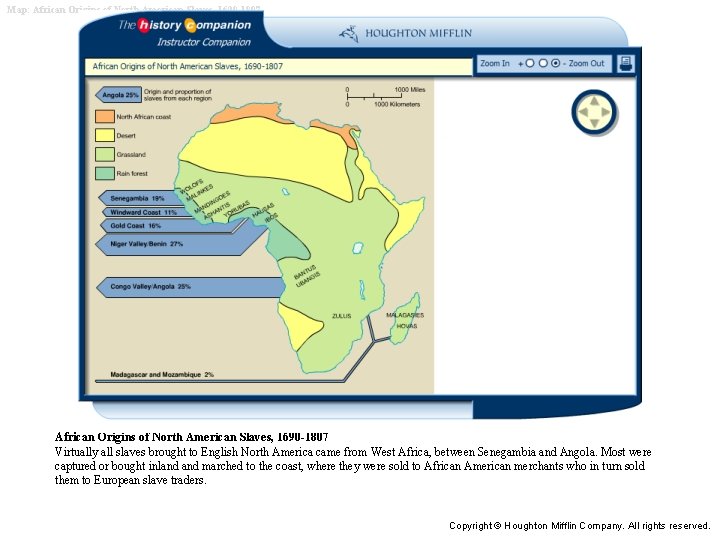
Task: Click the MALAGASIES label near Madagascar
Action: pyautogui.click(x=405, y=315)
